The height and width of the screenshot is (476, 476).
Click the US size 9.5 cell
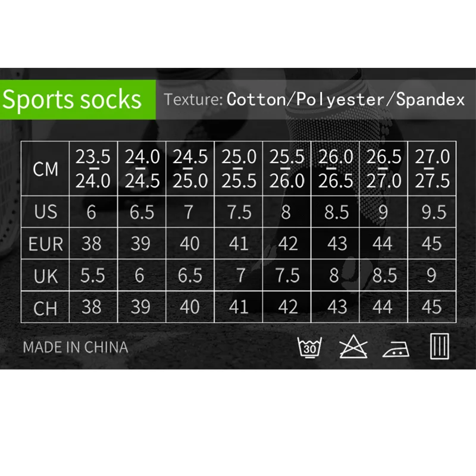pyautogui.click(x=433, y=212)
